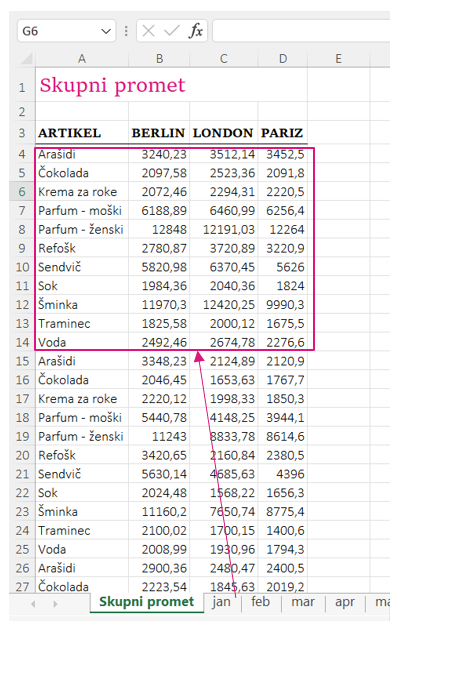Screen dimensions: 453x673
Task: Click Berlin value 2900,36 in row 26
Action: (x=159, y=568)
